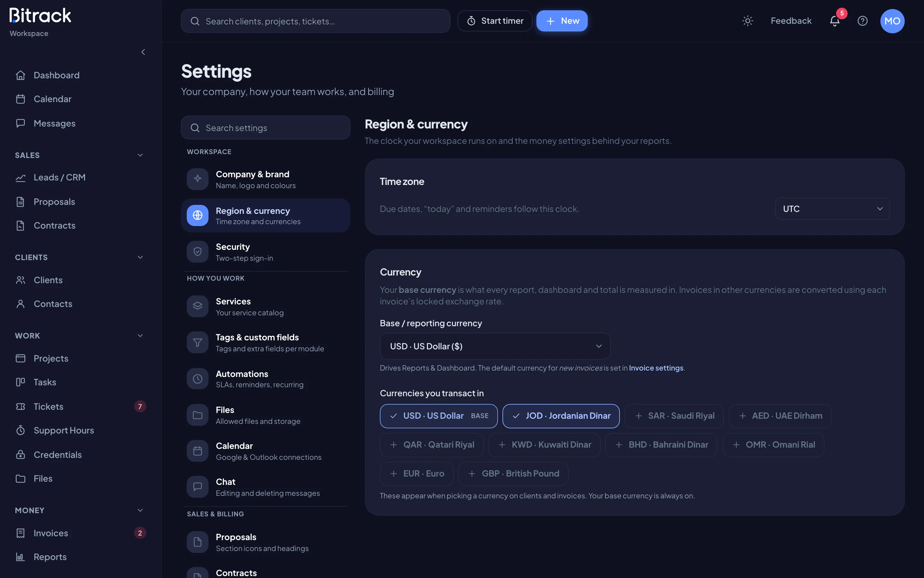Open the base / reporting currency dropdown
The height and width of the screenshot is (578, 924).
495,346
